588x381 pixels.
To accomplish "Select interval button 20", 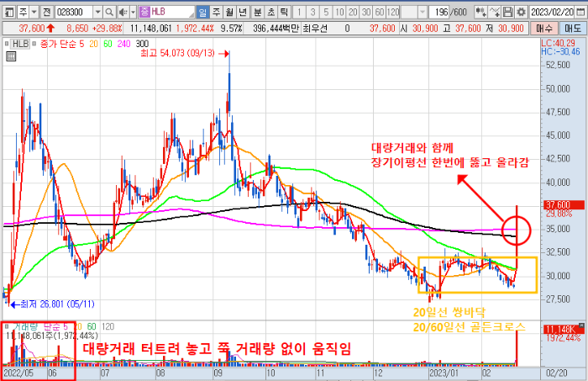I will (x=353, y=13).
